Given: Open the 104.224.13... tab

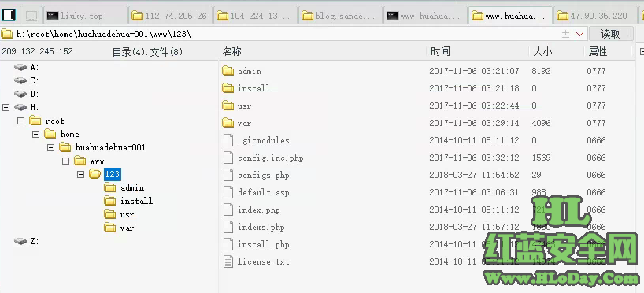Looking at the screenshot, I should click(255, 16).
